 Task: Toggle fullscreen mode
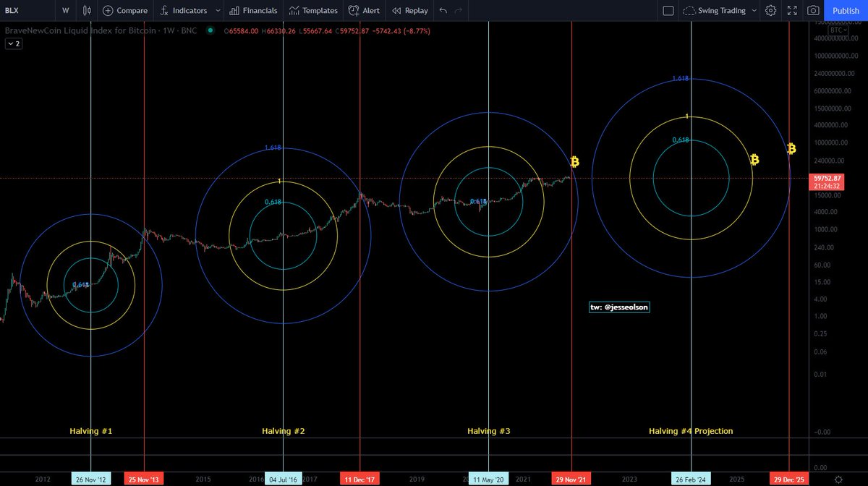(x=792, y=10)
